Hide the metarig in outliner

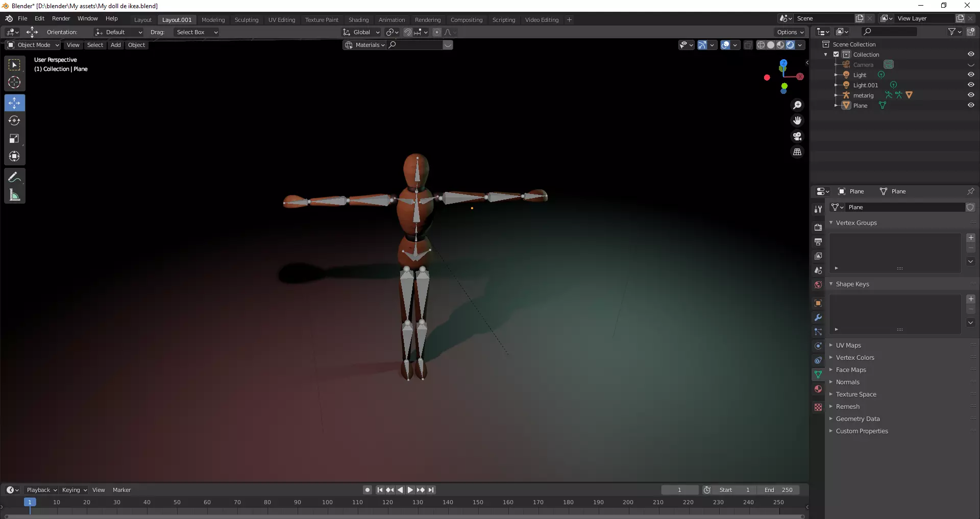pos(971,95)
